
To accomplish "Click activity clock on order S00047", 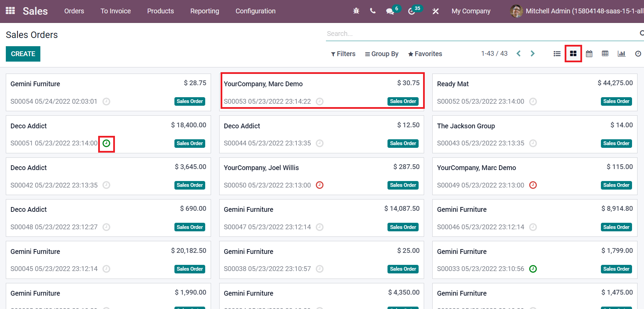I will [319, 227].
